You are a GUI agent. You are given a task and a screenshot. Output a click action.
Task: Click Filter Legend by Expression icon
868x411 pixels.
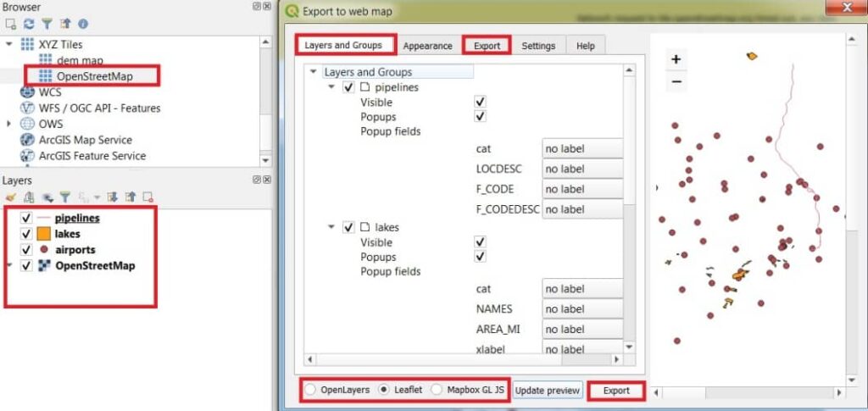pyautogui.click(x=84, y=197)
